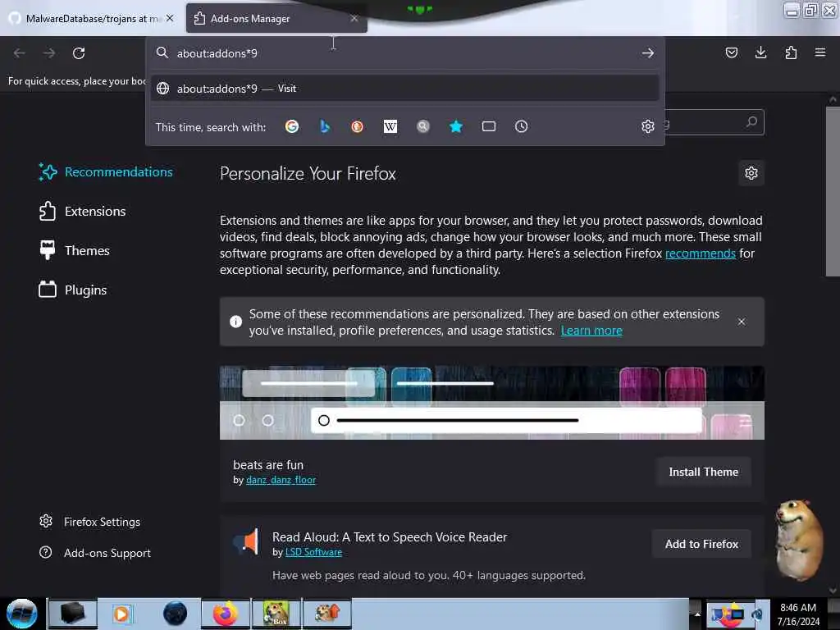840x630 pixels.
Task: Open the Extensions toolbar button
Action: [791, 52]
